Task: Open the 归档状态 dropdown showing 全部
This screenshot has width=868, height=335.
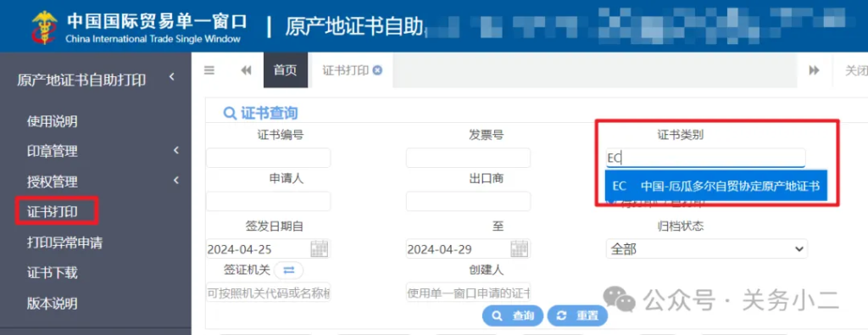Action: pyautogui.click(x=707, y=249)
